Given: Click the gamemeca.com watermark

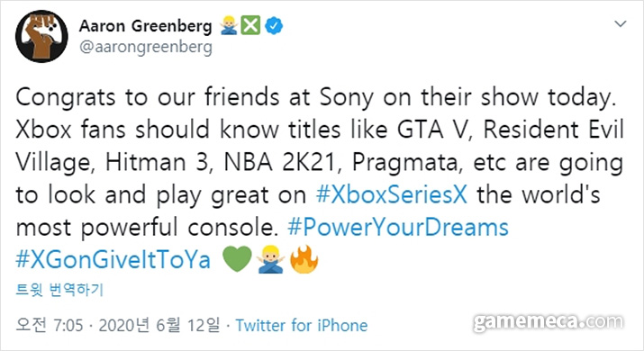Looking at the screenshot, I should coord(549,322).
